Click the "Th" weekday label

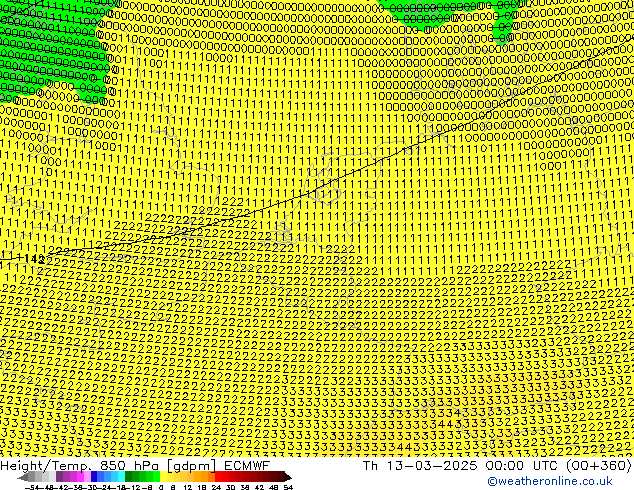pos(370,466)
